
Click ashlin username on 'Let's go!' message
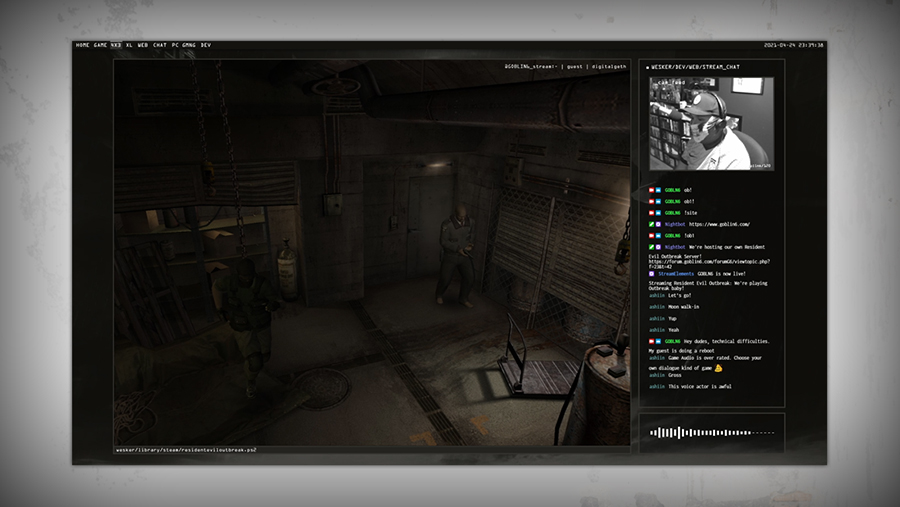657,296
